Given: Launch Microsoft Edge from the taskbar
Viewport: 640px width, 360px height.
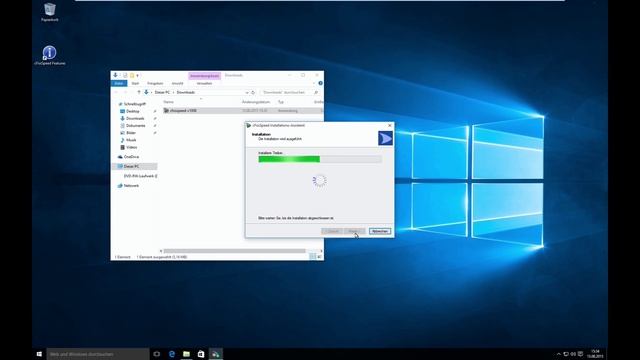Looking at the screenshot, I should click(172, 354).
